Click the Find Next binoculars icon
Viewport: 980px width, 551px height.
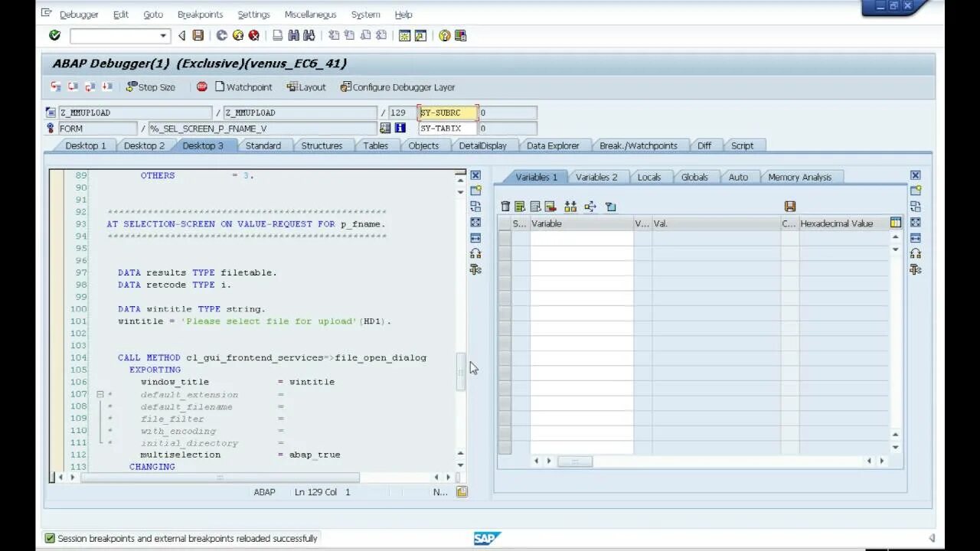pyautogui.click(x=309, y=35)
